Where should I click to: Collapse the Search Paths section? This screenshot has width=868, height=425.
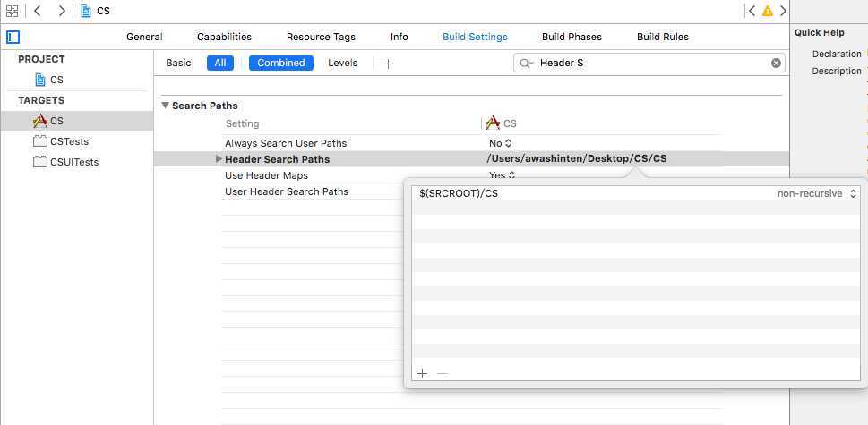[165, 106]
